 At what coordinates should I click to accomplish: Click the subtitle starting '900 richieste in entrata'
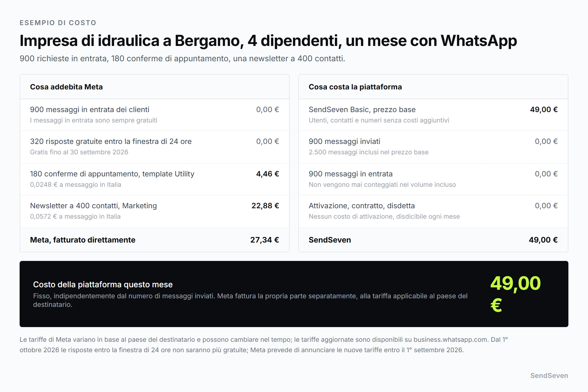pos(182,58)
